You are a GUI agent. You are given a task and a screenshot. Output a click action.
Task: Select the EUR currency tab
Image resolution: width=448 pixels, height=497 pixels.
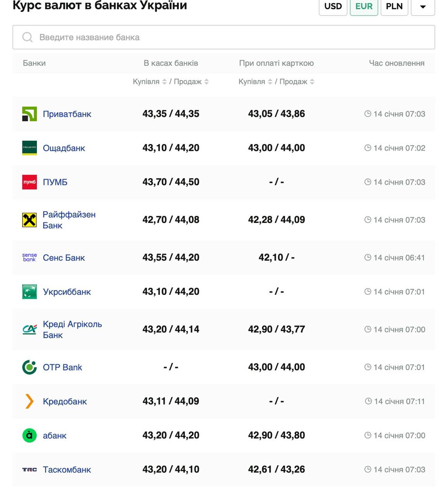[364, 7]
